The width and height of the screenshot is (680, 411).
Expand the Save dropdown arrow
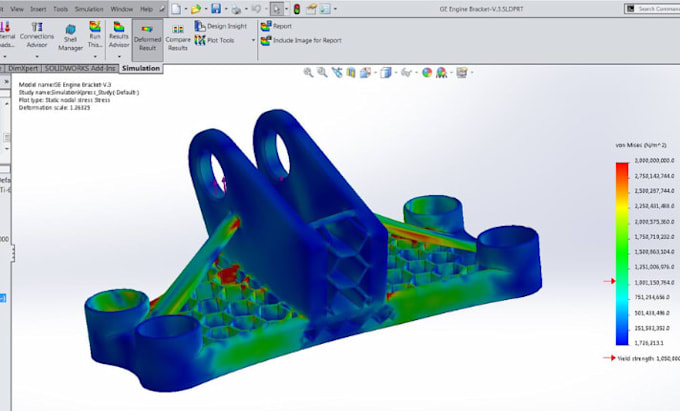[x=226, y=9]
